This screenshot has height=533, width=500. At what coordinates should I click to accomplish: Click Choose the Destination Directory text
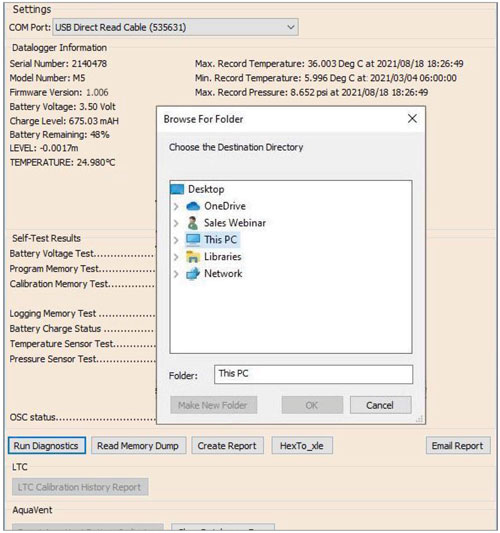click(x=236, y=147)
